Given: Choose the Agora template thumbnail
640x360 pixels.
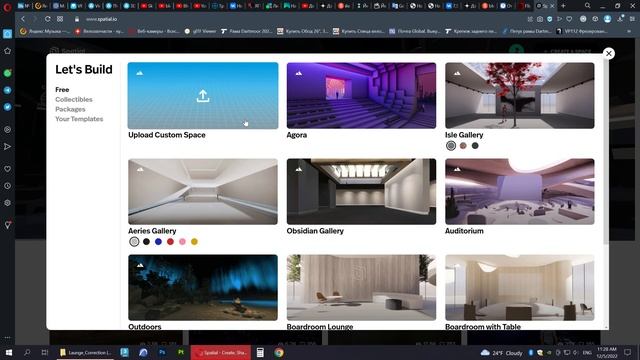Looking at the screenshot, I should point(361,96).
